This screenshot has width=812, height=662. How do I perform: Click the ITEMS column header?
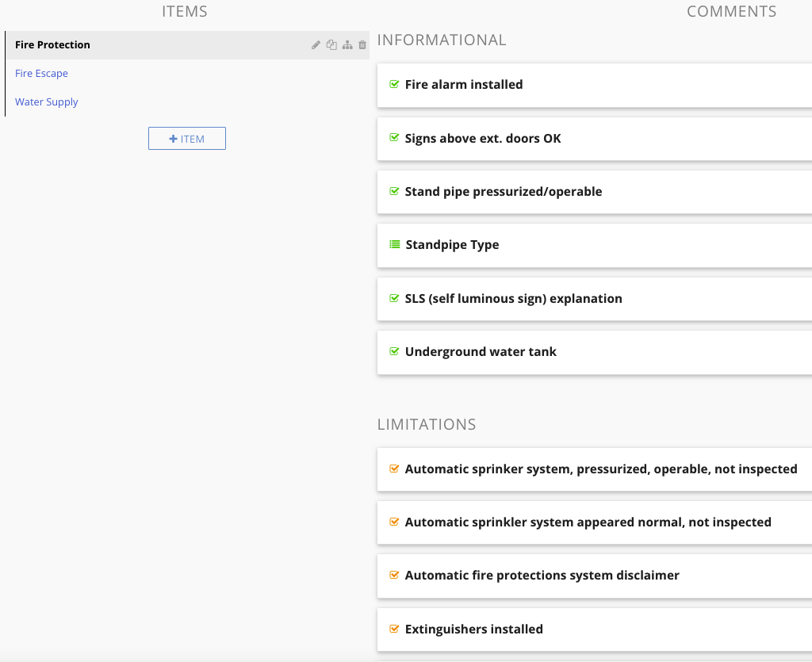[x=184, y=11]
